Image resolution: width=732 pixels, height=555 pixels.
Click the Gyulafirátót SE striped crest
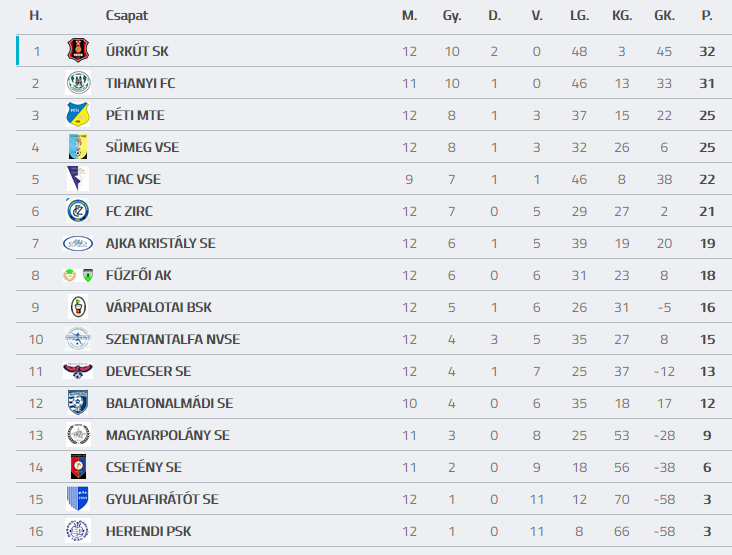[x=78, y=499]
